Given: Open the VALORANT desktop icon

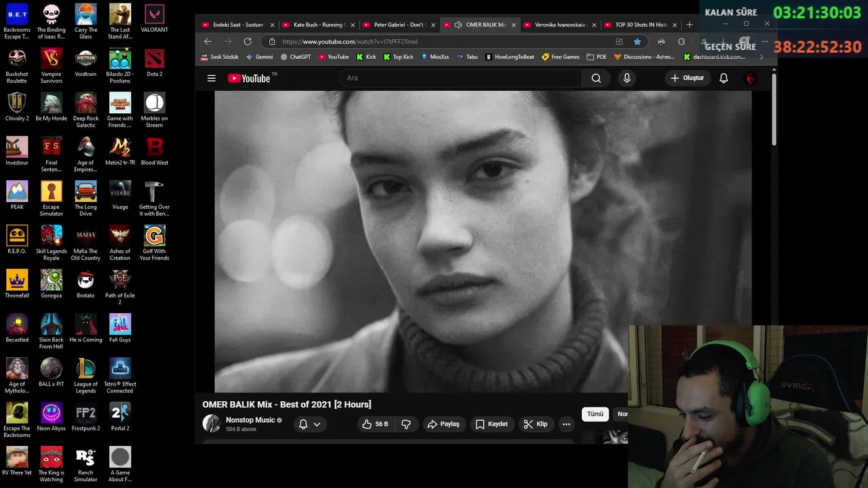Looking at the screenshot, I should click(x=155, y=19).
